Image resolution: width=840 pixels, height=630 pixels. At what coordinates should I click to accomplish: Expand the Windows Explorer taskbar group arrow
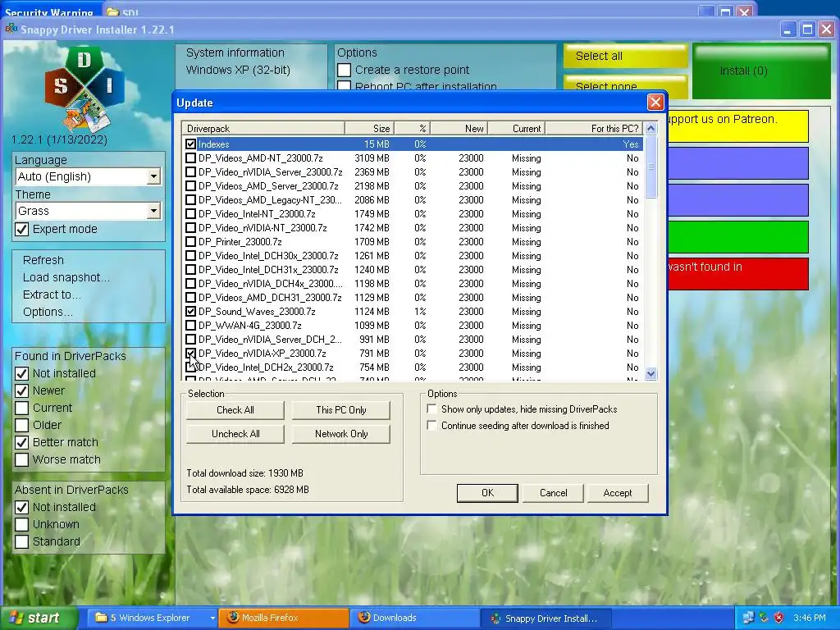coord(212,619)
